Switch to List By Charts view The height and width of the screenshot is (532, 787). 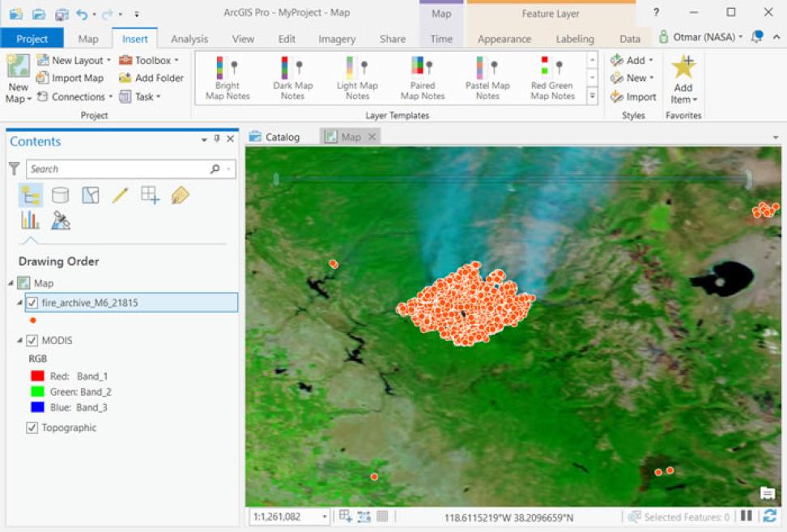coord(30,219)
